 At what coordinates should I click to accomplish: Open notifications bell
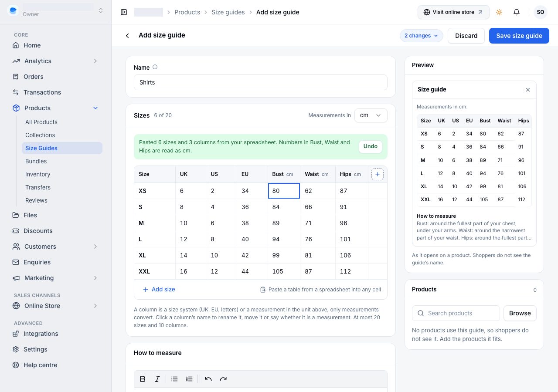[x=517, y=12]
